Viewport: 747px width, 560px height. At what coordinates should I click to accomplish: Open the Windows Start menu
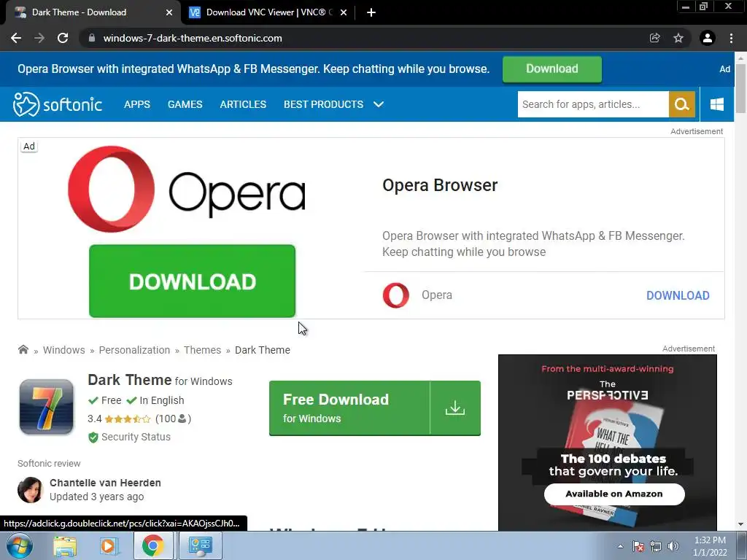(19, 545)
